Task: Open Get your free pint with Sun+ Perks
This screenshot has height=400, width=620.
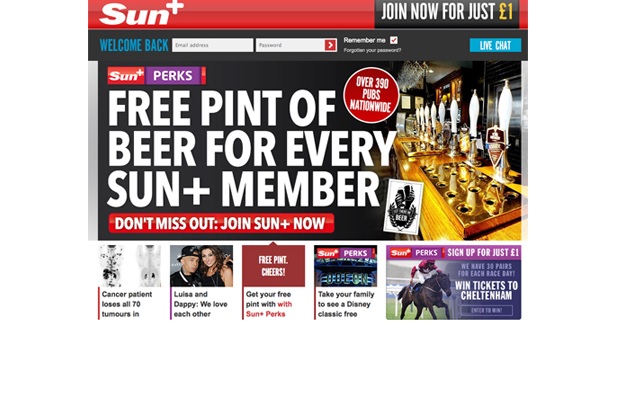Action: click(269, 304)
